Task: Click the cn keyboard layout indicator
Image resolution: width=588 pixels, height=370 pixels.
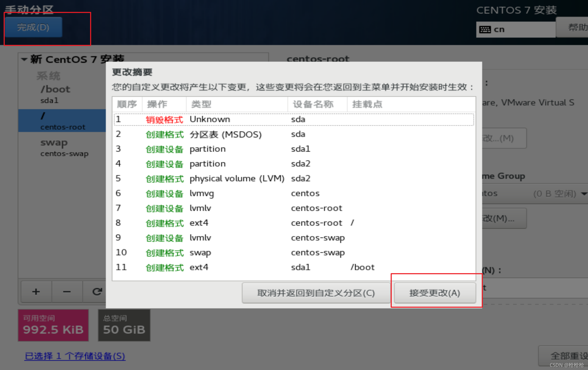Action: [x=516, y=30]
